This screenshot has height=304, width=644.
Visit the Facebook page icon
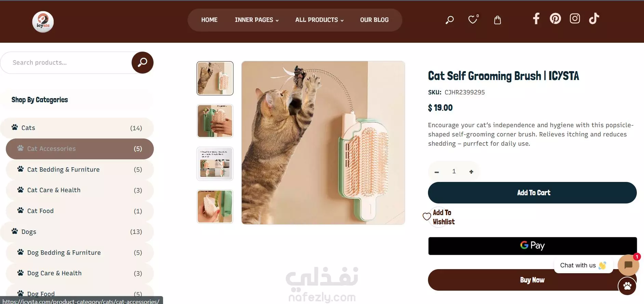click(x=536, y=18)
